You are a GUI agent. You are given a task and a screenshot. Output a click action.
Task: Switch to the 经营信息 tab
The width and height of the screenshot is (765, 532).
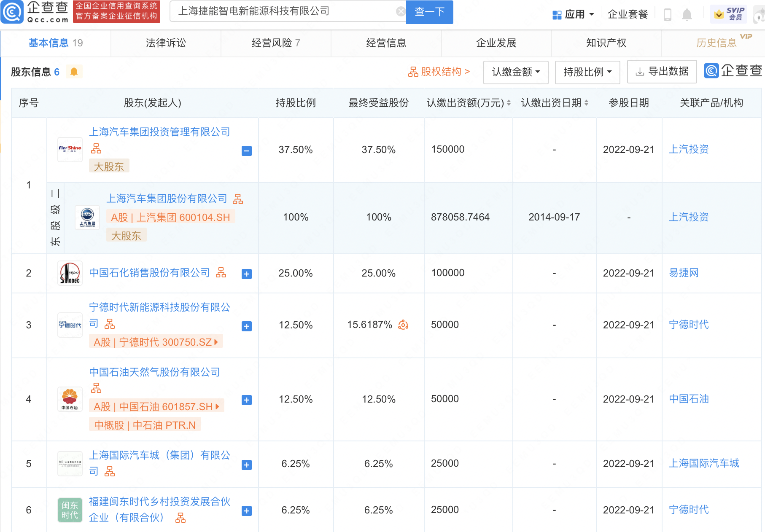tap(386, 43)
